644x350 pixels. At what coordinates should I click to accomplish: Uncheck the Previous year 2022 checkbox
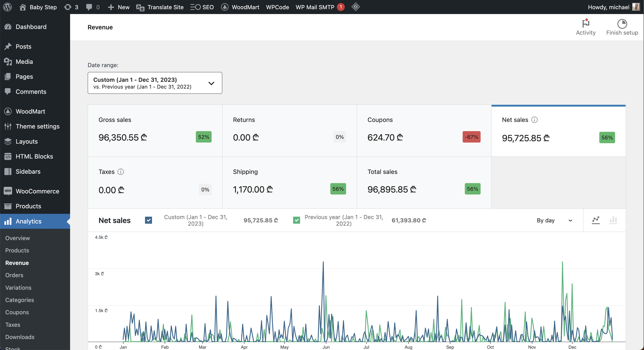coord(296,220)
